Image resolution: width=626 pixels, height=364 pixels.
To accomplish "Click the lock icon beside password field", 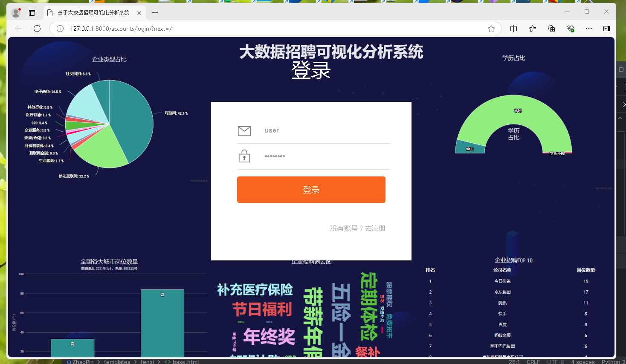I will 244,156.
